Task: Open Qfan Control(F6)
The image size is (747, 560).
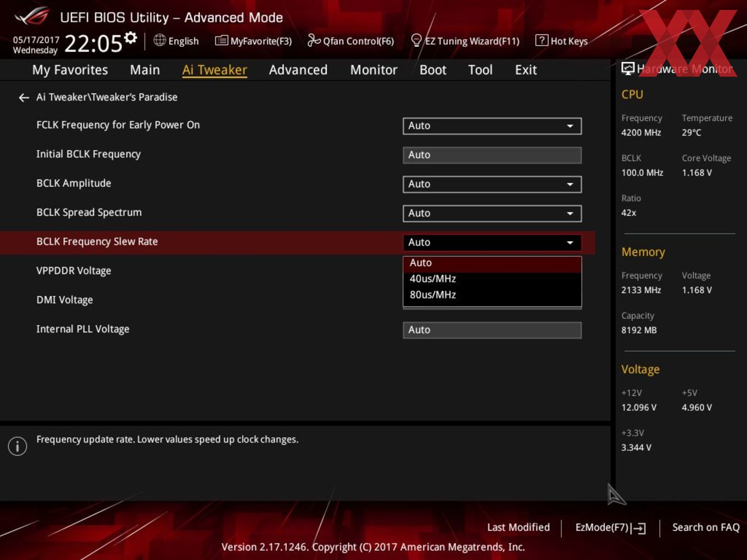Action: (351, 41)
